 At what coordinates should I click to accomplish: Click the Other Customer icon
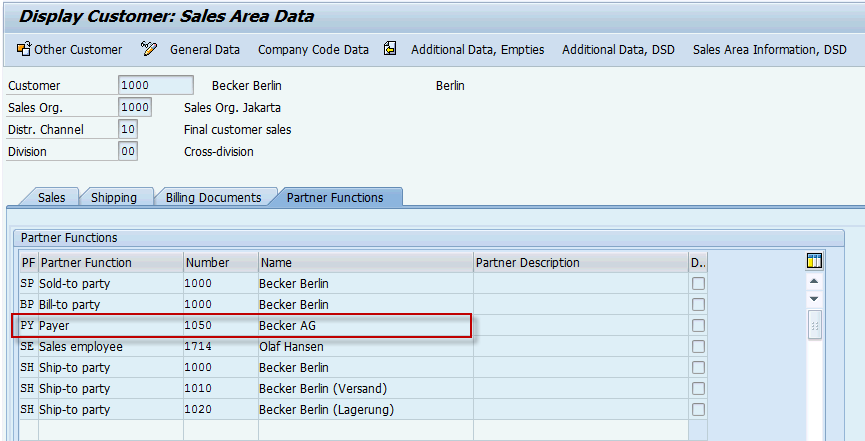(x=24, y=49)
